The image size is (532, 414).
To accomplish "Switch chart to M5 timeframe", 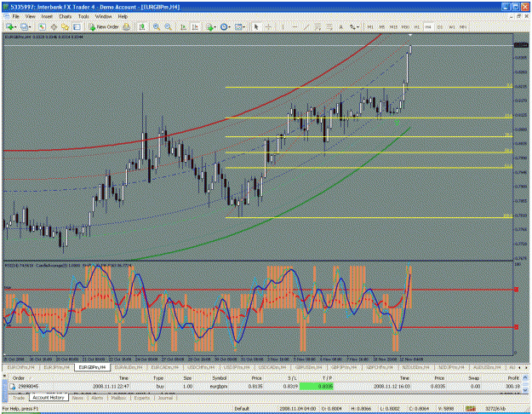I will pos(381,26).
